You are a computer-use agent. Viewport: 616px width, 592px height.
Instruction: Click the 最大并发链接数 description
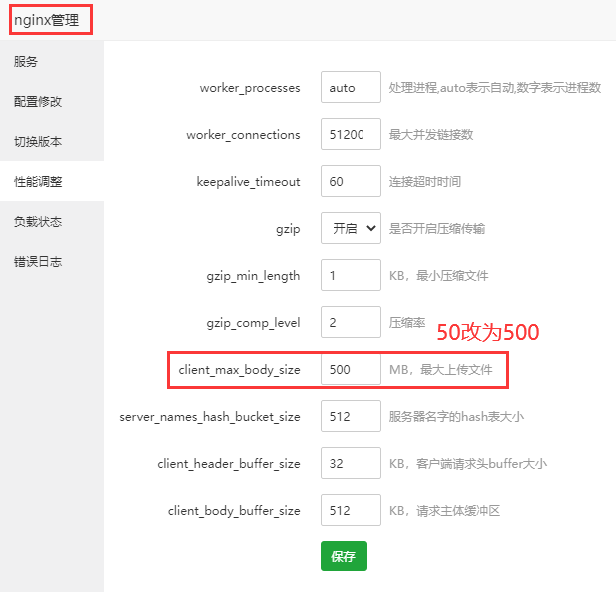click(431, 134)
